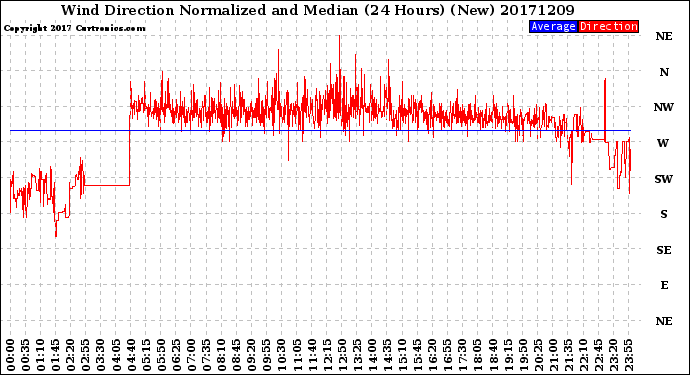Click the "15:10" time label

point(402,355)
